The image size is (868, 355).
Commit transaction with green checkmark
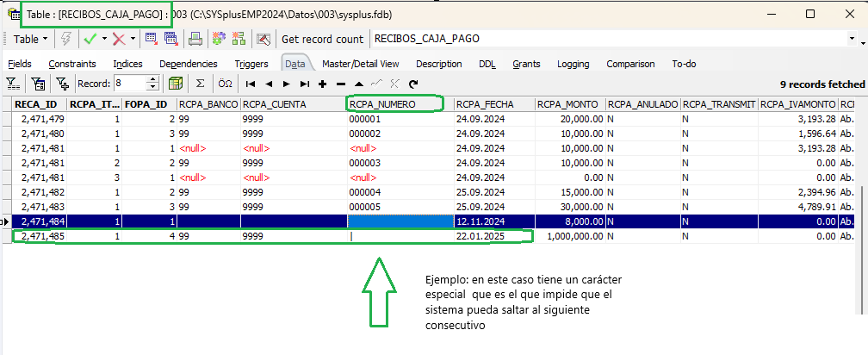(90, 39)
